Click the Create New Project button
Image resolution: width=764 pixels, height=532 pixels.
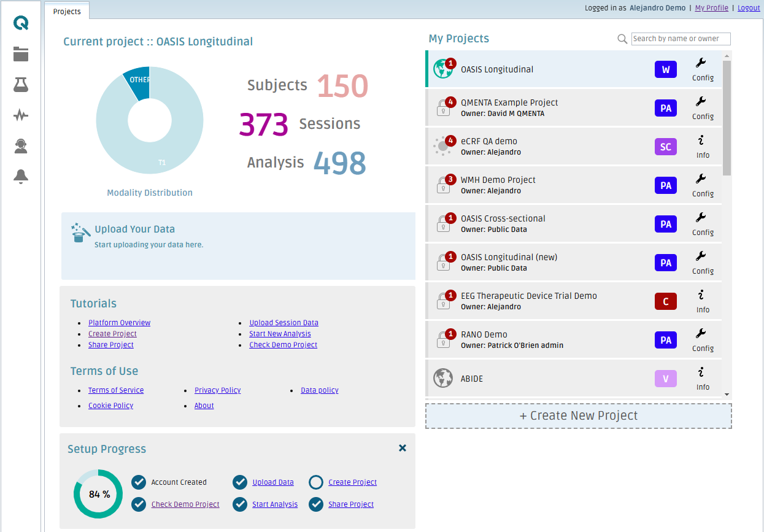pyautogui.click(x=578, y=416)
